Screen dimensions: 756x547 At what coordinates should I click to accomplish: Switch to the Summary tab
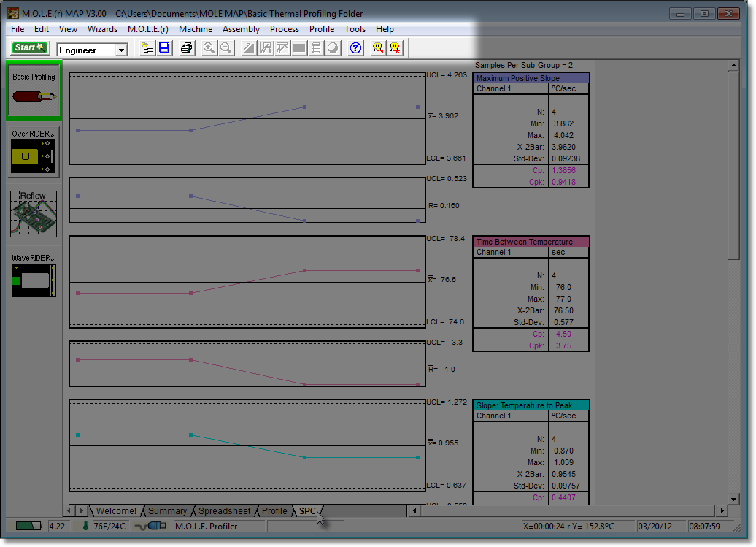coord(167,510)
